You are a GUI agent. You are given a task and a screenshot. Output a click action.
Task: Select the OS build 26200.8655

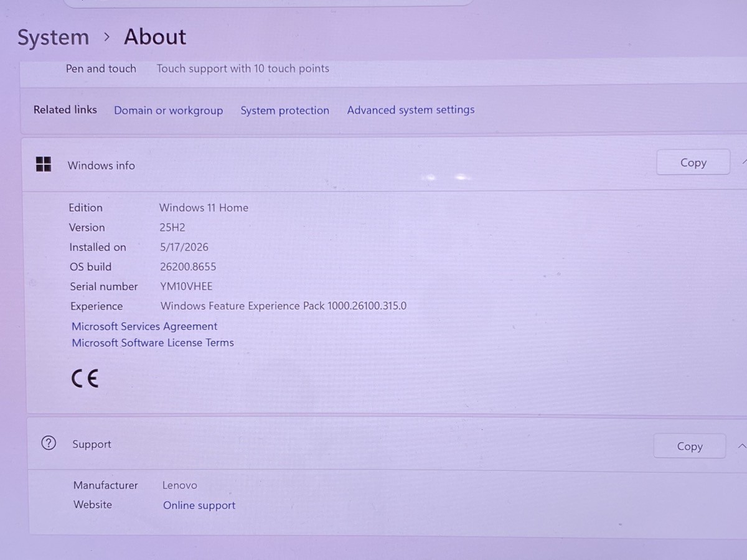188,266
